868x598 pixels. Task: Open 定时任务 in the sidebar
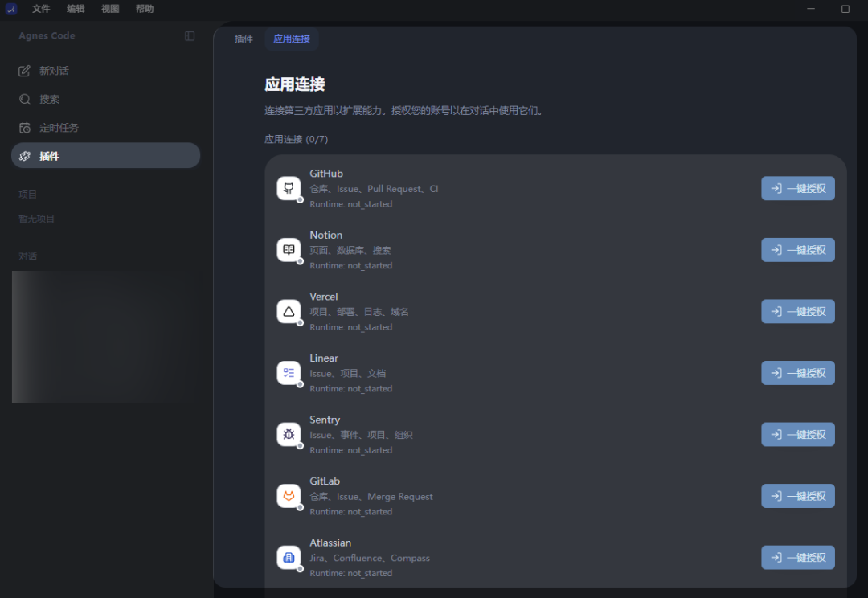point(105,128)
